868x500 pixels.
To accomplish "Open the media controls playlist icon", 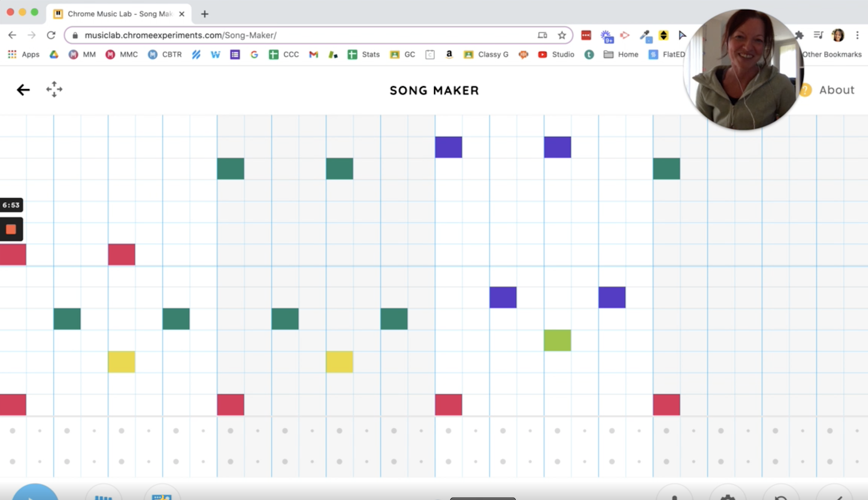I will [819, 35].
